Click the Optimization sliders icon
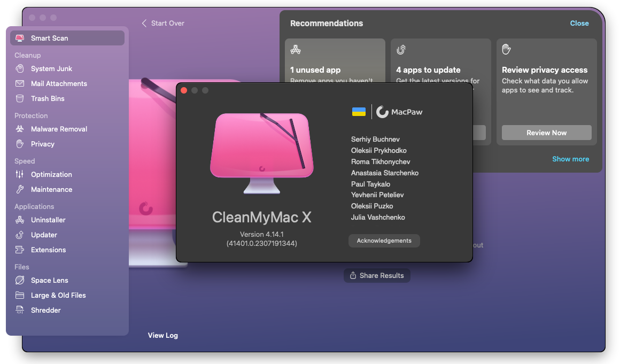Image resolution: width=620 pixels, height=364 pixels. coord(20,174)
